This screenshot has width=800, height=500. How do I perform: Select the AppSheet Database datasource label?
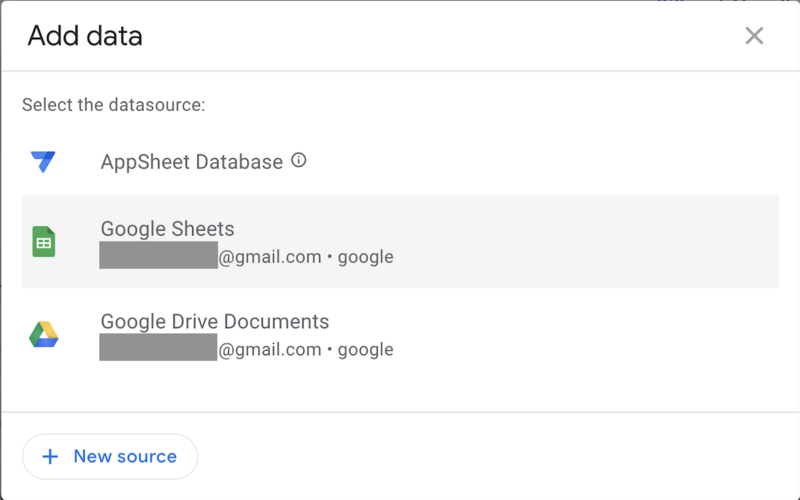[x=191, y=162]
